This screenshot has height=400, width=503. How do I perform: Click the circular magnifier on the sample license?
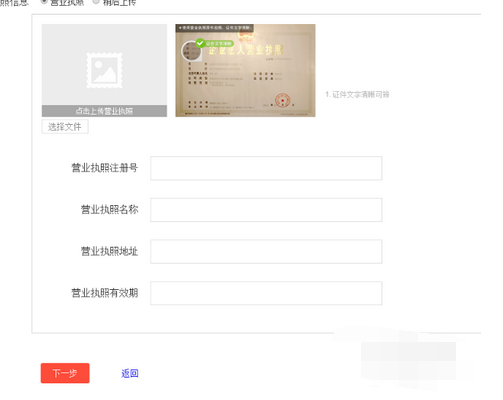click(191, 51)
